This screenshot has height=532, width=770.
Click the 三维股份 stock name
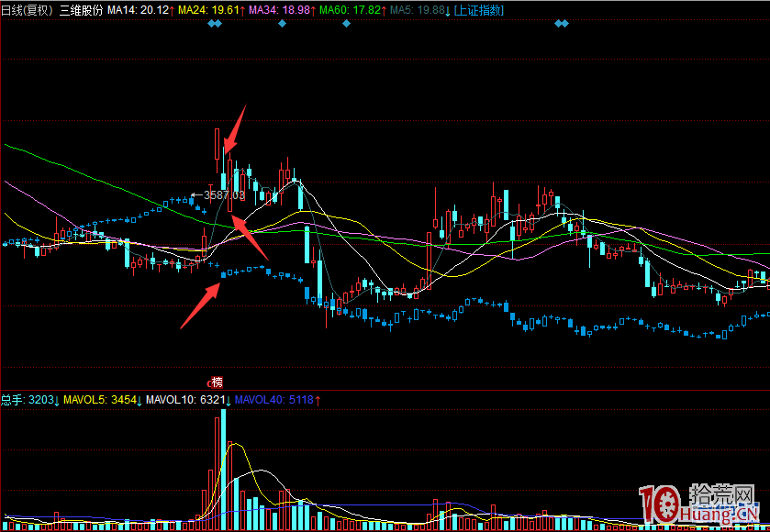tap(81, 10)
